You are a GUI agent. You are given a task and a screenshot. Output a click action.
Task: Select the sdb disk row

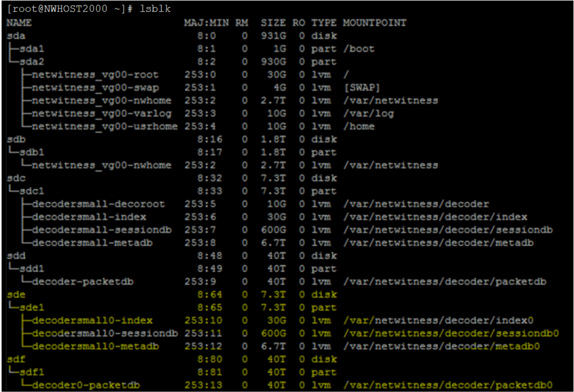point(11,139)
